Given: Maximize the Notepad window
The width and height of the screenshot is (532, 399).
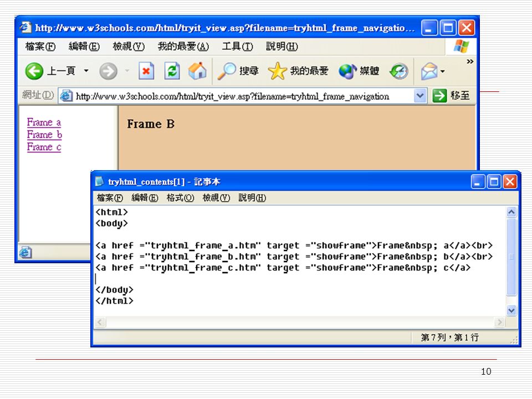Looking at the screenshot, I should tap(494, 182).
